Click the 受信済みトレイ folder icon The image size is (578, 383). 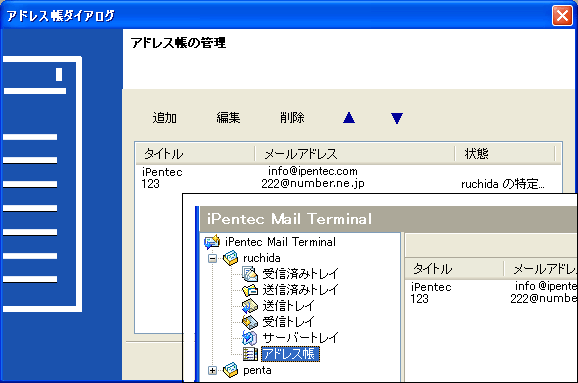250,274
